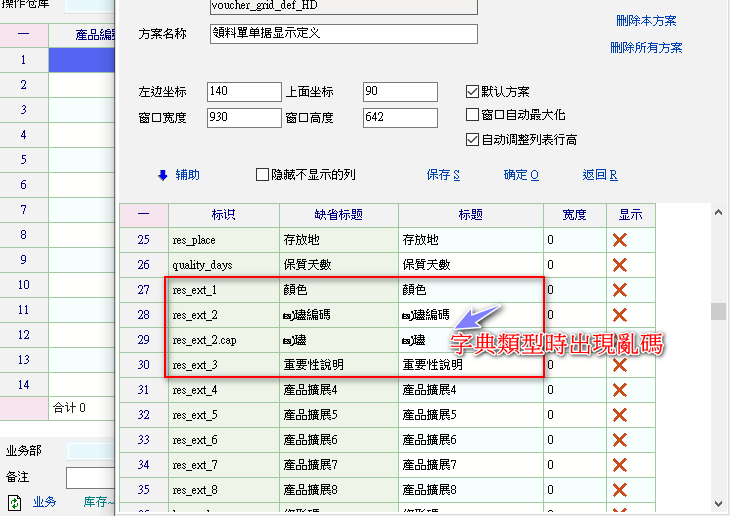Toggle the red X for res_ext_6 row
The image size is (730, 516).
(x=619, y=440)
